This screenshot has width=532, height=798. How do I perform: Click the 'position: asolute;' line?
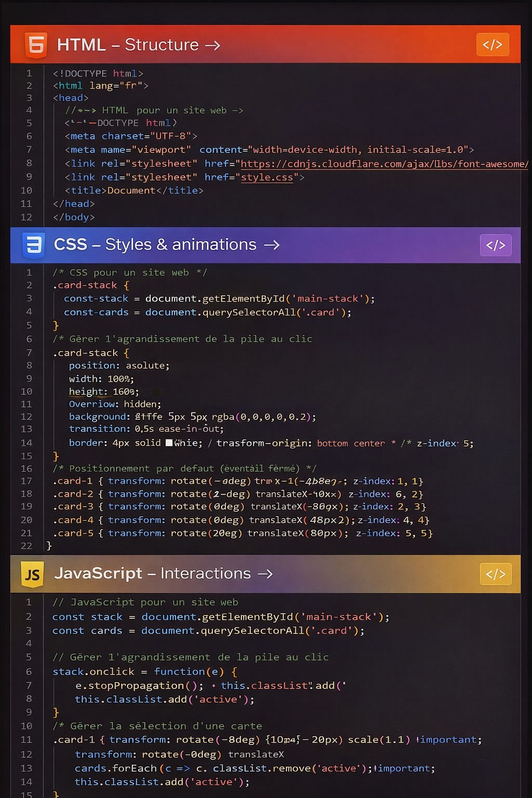coord(119,366)
